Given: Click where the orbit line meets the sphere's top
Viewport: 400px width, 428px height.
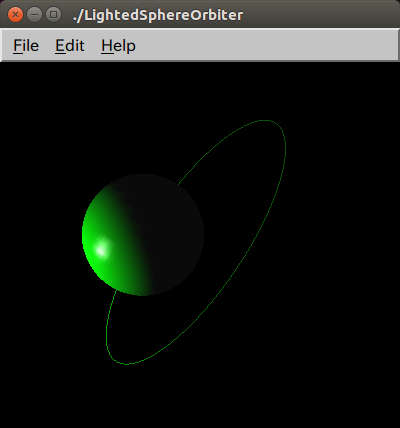Looking at the screenshot, I should (x=179, y=184).
